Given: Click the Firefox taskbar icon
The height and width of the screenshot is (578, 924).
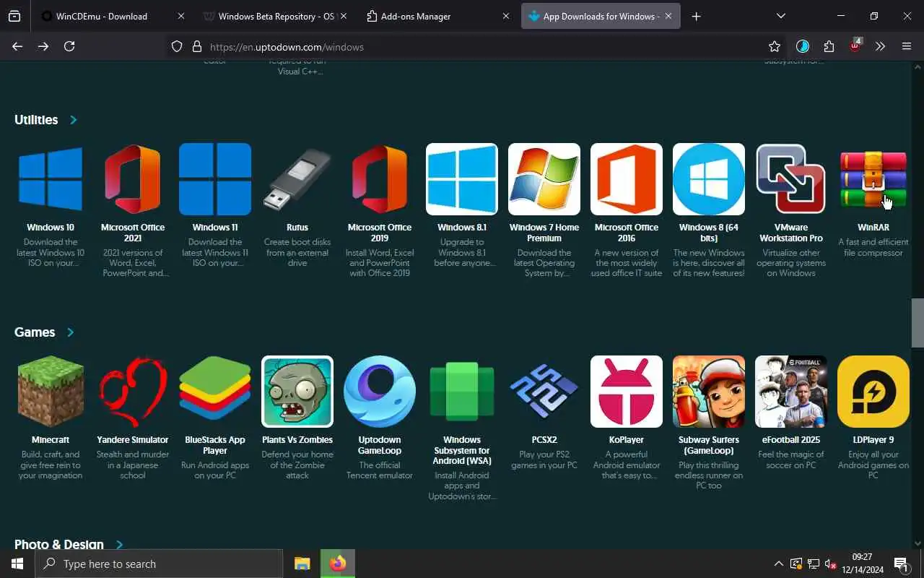Looking at the screenshot, I should coord(338,564).
